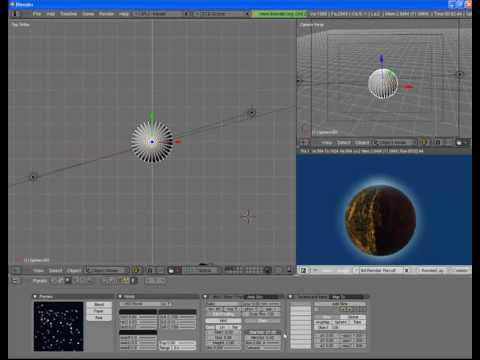Click the top view window type icon

coord(16,270)
